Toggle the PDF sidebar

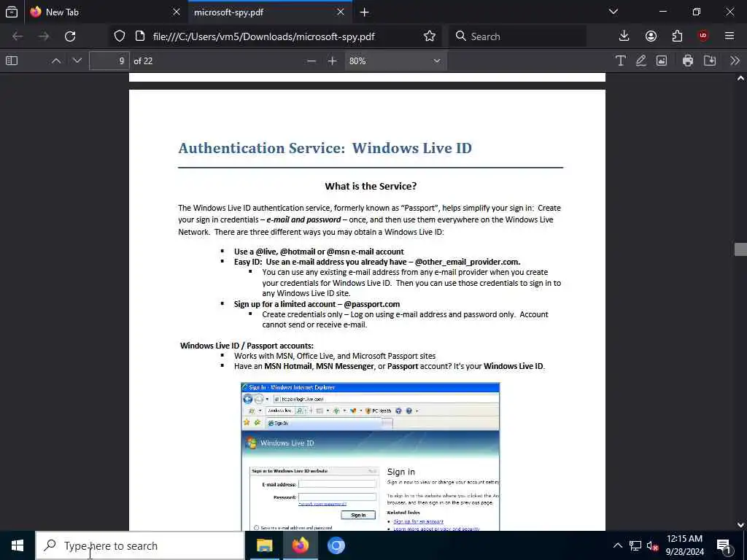[x=12, y=61]
